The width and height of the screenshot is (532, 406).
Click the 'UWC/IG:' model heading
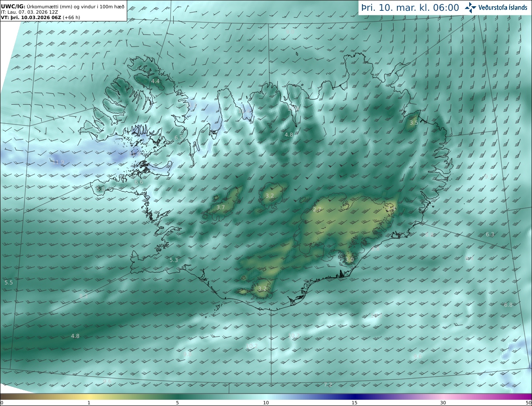pos(13,7)
